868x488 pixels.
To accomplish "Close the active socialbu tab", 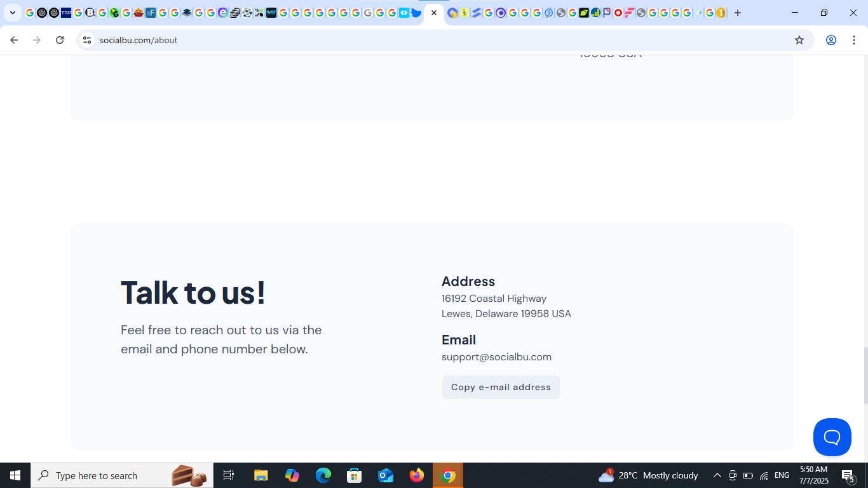I will tap(434, 13).
